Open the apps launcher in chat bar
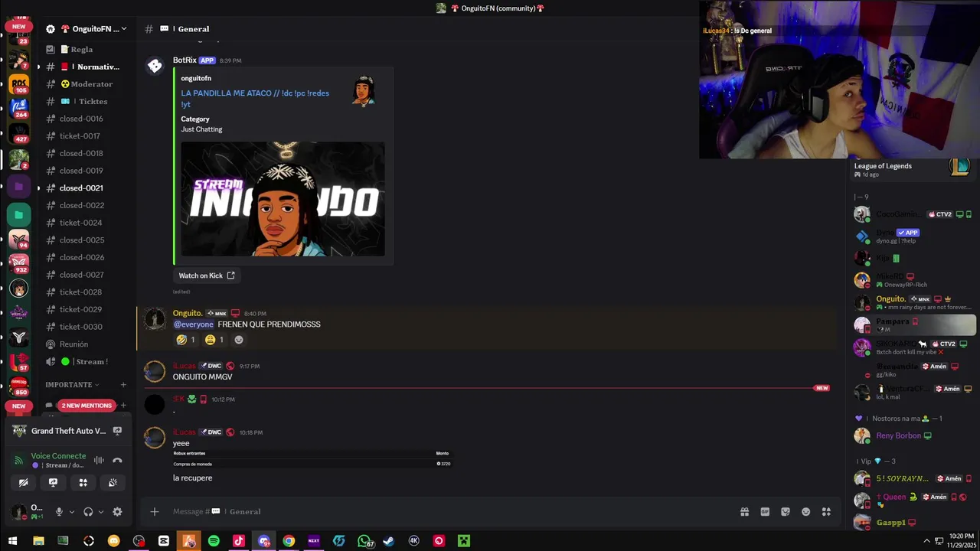This screenshot has height=551, width=980. click(x=826, y=512)
